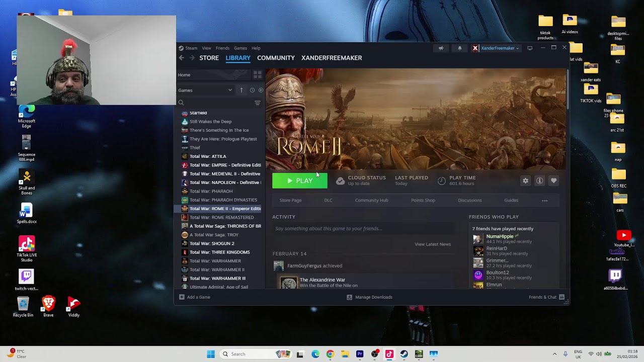Open the View menu
Image resolution: width=644 pixels, height=362 pixels.
coord(206,48)
